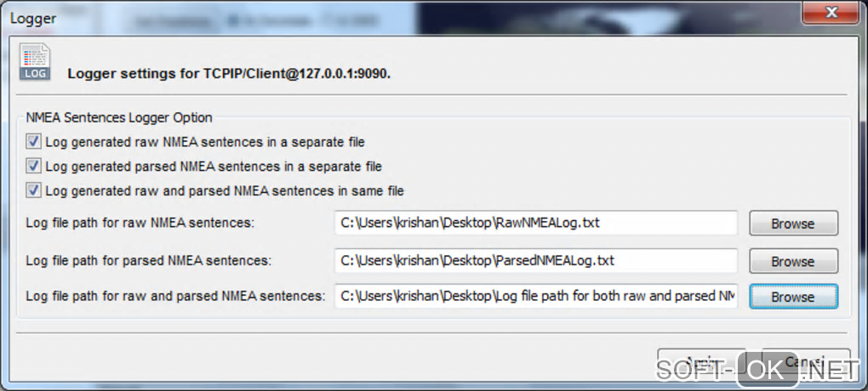Click the 'Log generated raw NMEA sentences' checkbox label text
Image resolution: width=868 pixels, height=391 pixels.
(205, 141)
